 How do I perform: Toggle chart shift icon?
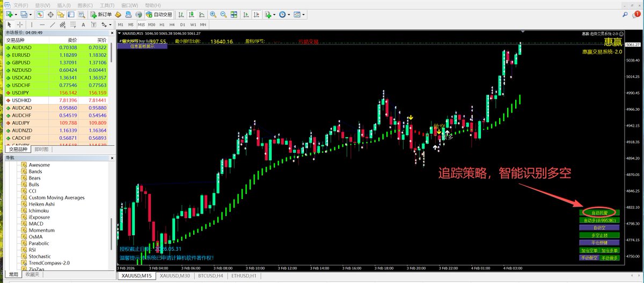(x=257, y=14)
